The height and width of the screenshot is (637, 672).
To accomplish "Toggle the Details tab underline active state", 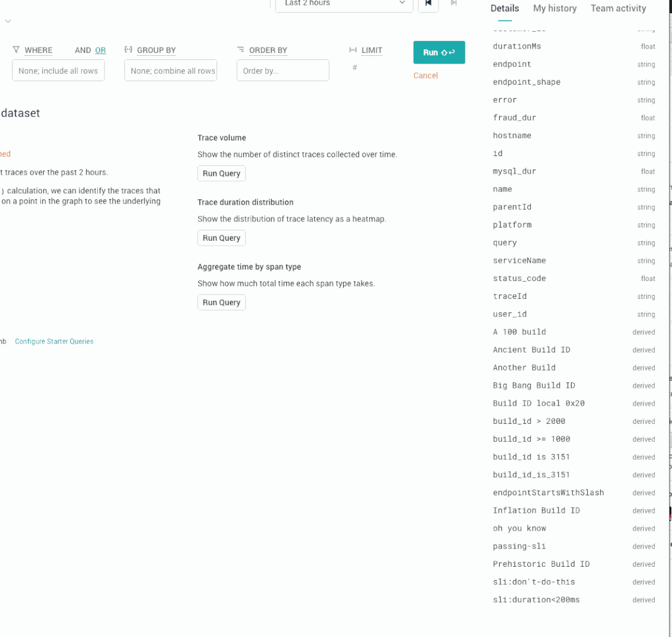I will pos(505,8).
